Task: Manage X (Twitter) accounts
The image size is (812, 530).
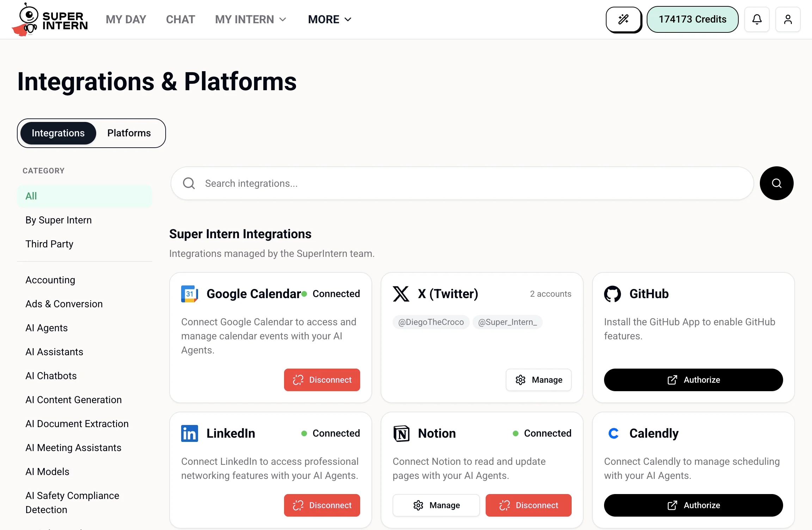Action: coord(539,380)
